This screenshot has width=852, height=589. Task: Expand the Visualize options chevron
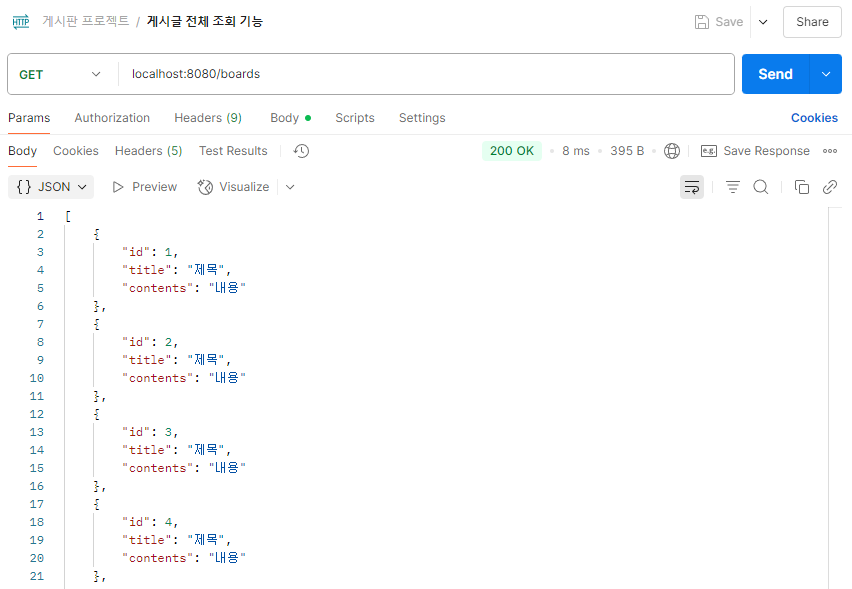(x=290, y=187)
